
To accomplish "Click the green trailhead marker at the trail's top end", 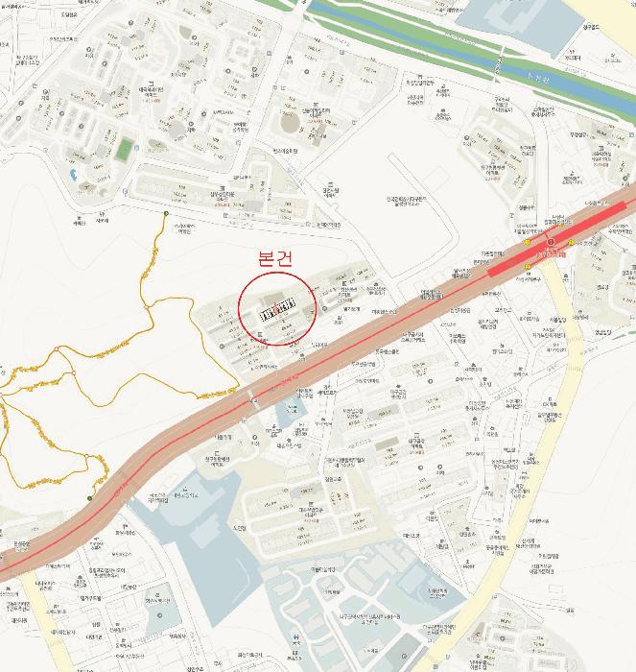I will pos(166,213).
